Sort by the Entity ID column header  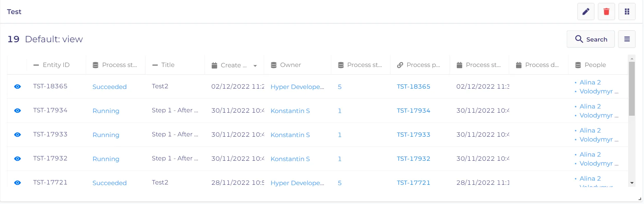click(56, 65)
